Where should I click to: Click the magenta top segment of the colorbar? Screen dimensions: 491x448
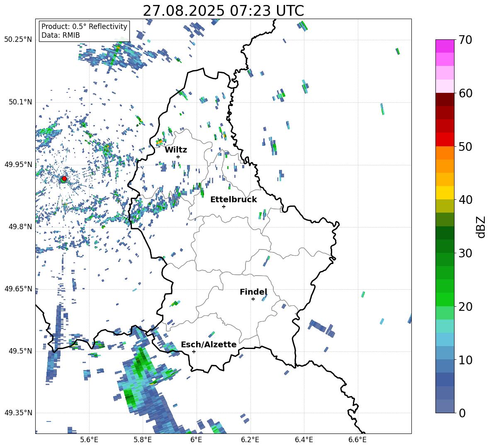point(445,46)
